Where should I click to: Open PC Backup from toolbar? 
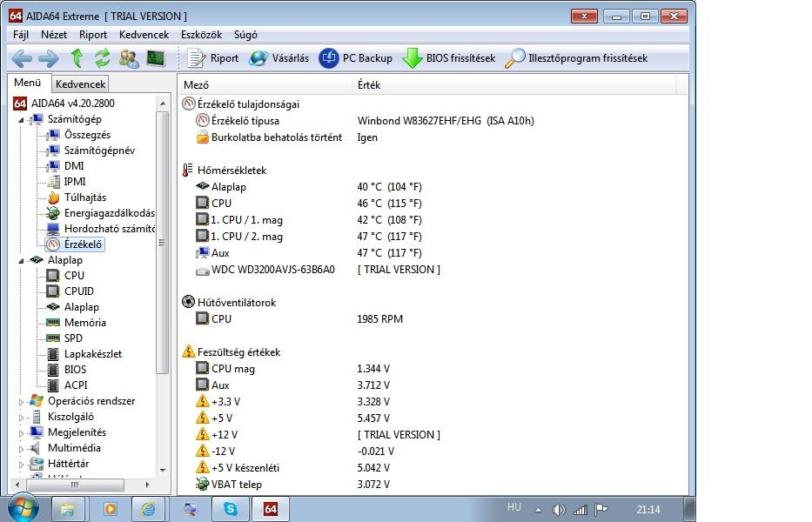tap(355, 58)
